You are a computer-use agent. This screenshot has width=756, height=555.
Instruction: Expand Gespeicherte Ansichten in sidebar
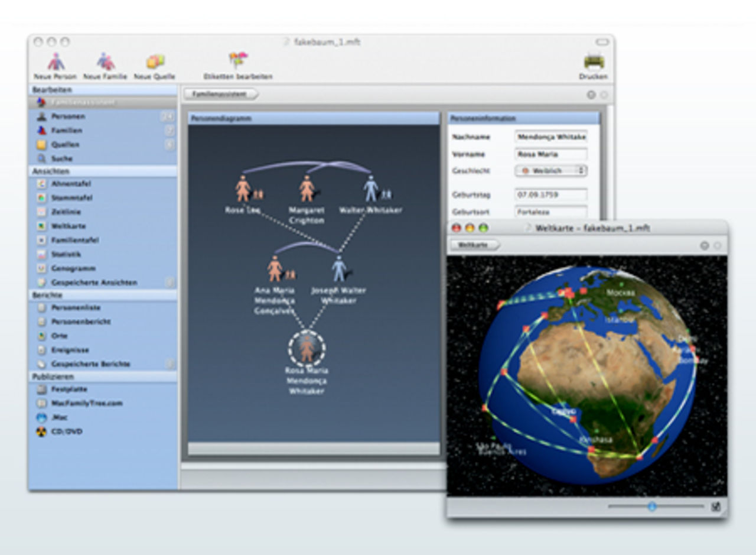[x=94, y=283]
